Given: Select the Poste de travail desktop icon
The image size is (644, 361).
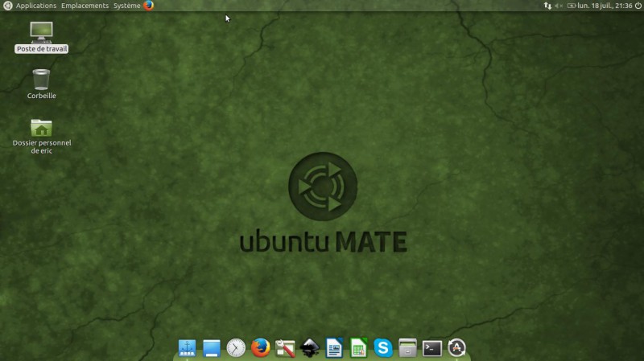Looking at the screenshot, I should click(42, 37).
